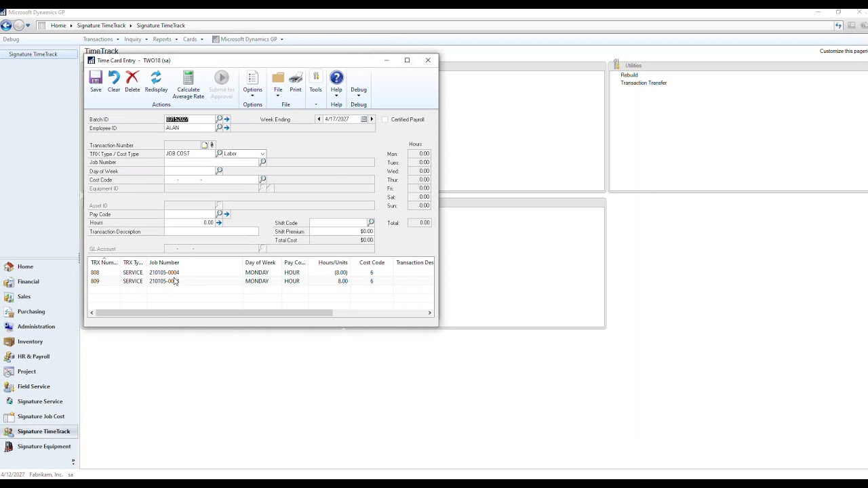The image size is (868, 488).
Task: Open Job Number lookup magnifier
Action: [x=262, y=163]
